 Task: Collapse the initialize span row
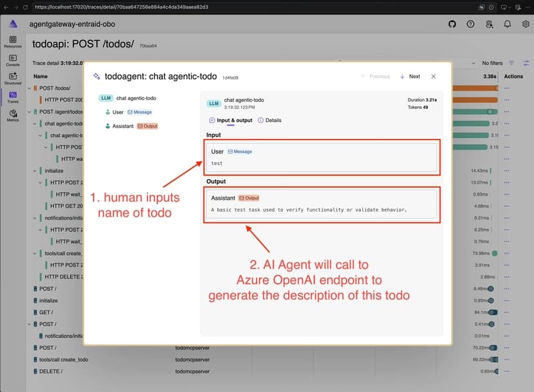tap(35, 171)
